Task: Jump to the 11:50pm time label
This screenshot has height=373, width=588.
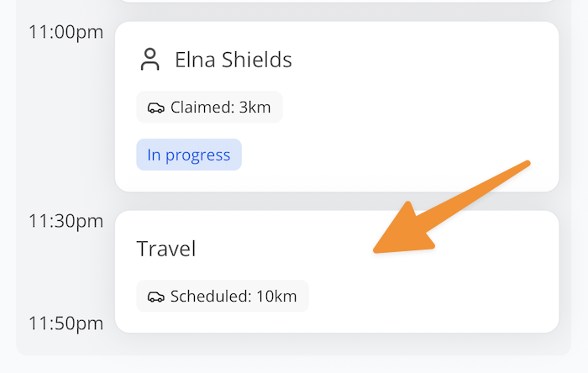Action: point(66,323)
